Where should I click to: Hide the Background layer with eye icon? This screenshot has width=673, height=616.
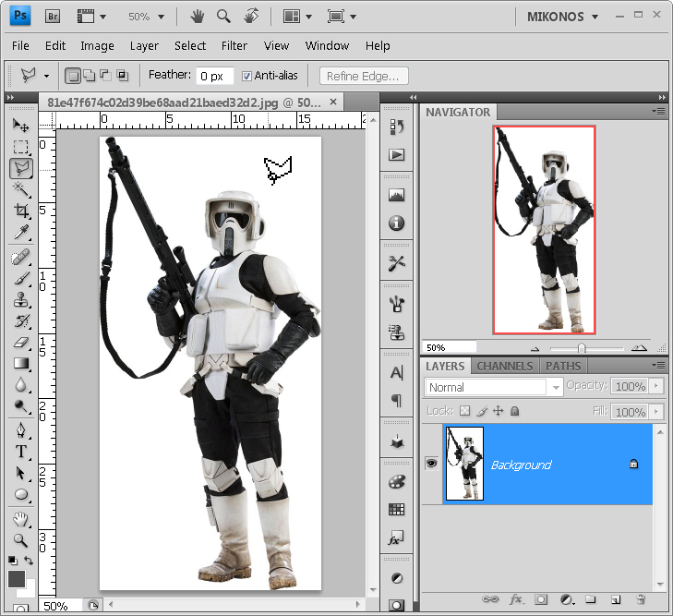tap(431, 464)
